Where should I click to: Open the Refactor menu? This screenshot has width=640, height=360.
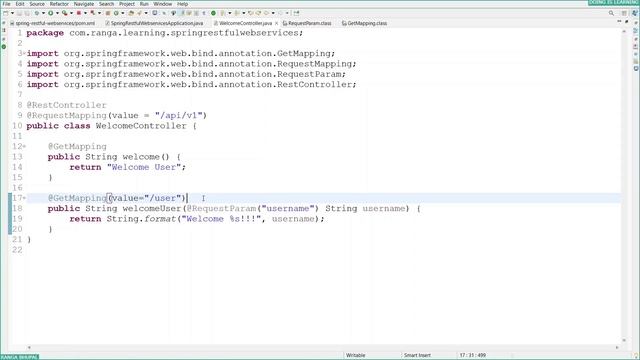tap(59, 4)
